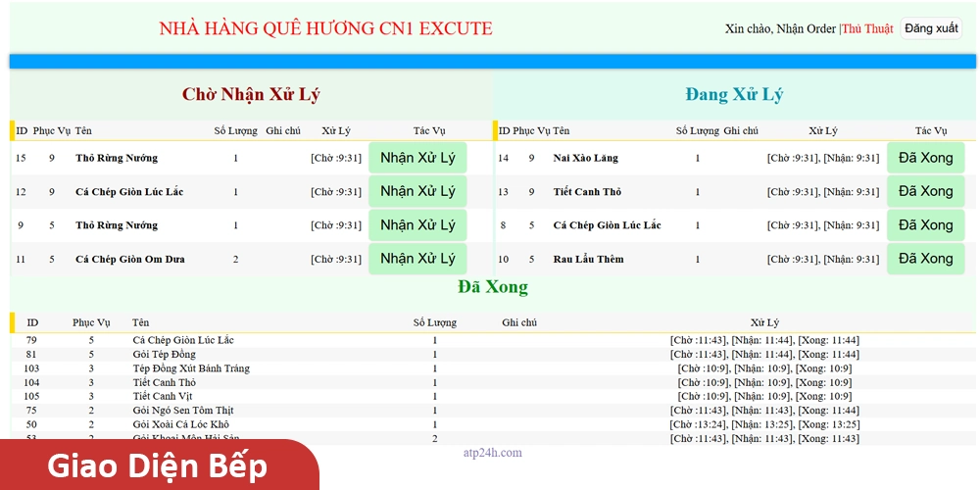Click the restaurant title Nhà Hàng Quê Hương
The image size is (980, 490).
(x=325, y=28)
